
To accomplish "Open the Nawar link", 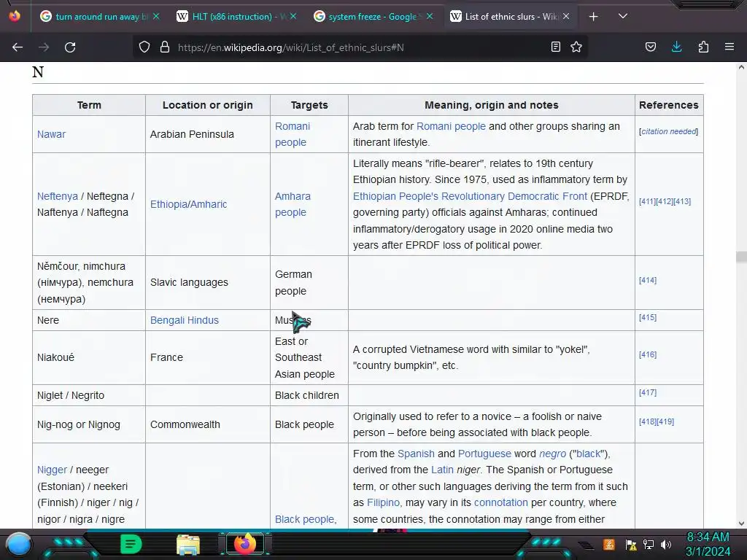I will (51, 134).
